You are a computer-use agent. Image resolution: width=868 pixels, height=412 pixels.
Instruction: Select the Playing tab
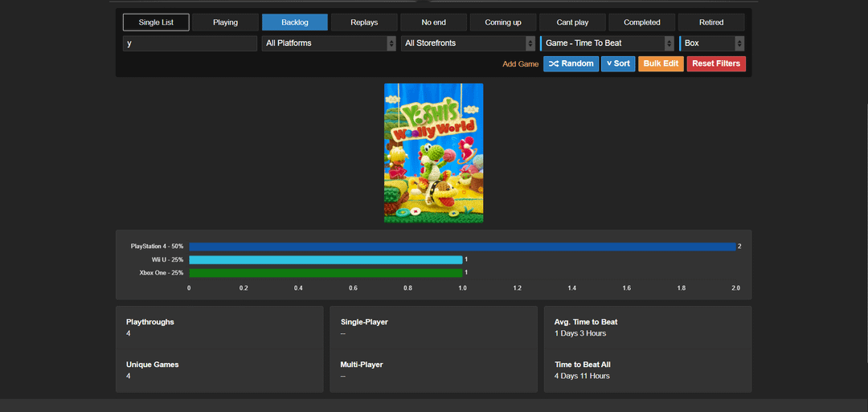pyautogui.click(x=225, y=22)
